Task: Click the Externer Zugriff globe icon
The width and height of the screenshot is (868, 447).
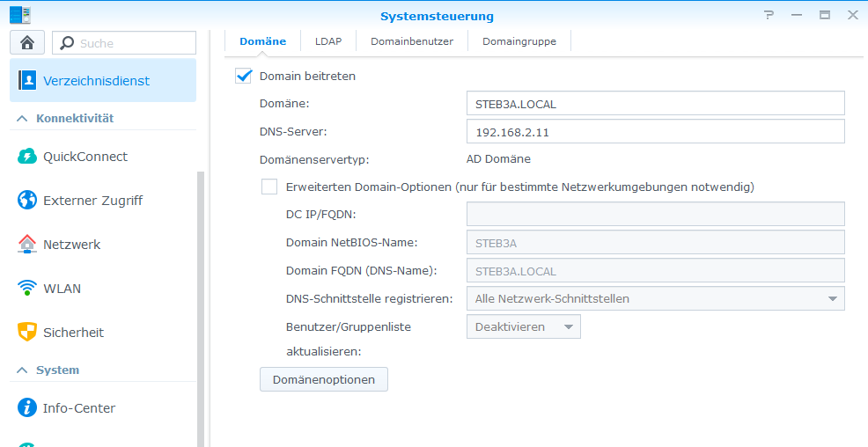Action: click(27, 201)
